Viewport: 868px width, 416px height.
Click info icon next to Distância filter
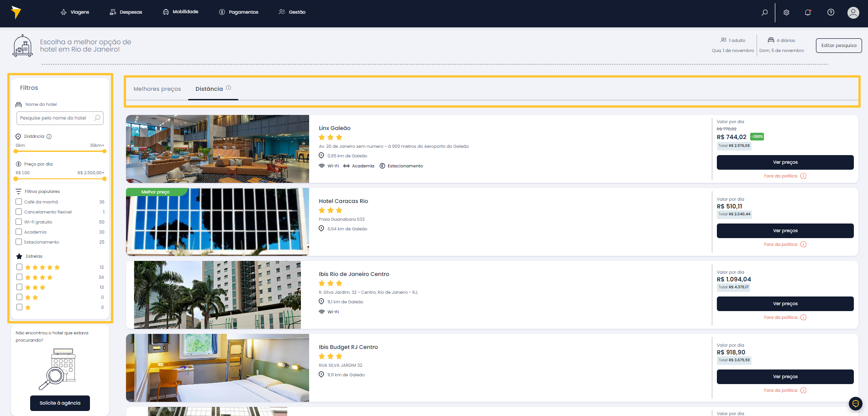[x=49, y=136]
